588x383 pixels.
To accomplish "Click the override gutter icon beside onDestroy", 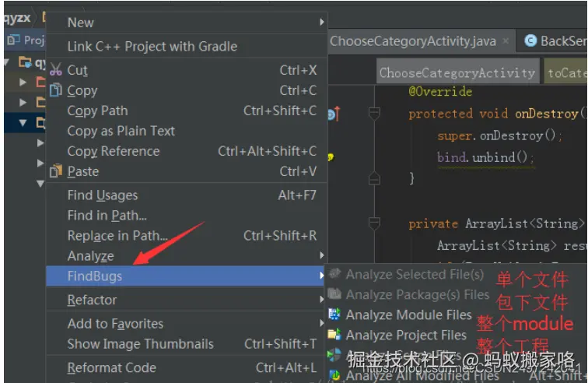I will 333,114.
